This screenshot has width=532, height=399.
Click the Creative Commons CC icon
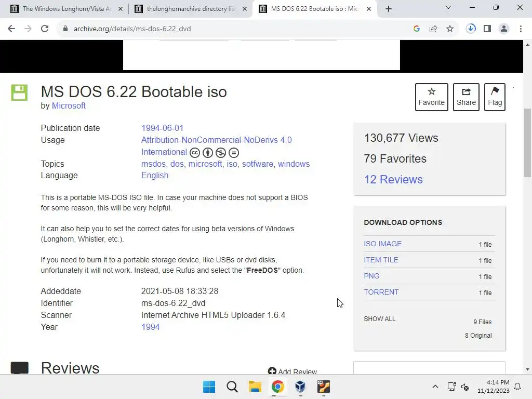tap(194, 153)
